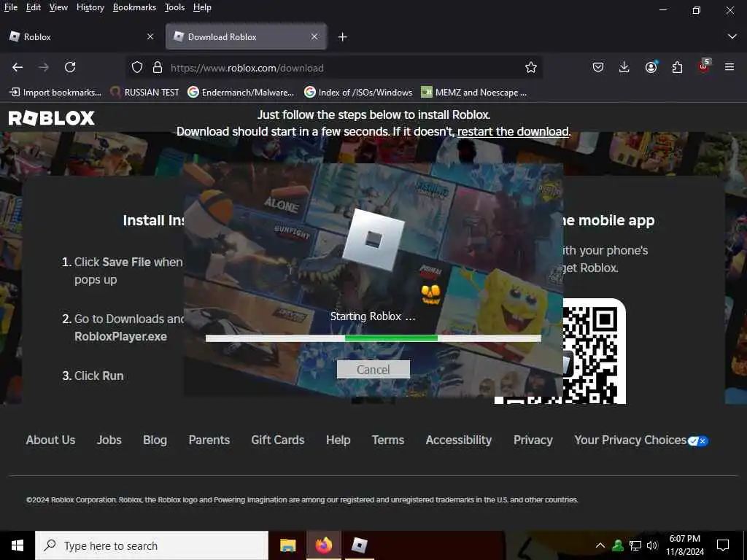Viewport: 747px width, 560px height.
Task: Click the Type here to search box
Action: [x=152, y=545]
